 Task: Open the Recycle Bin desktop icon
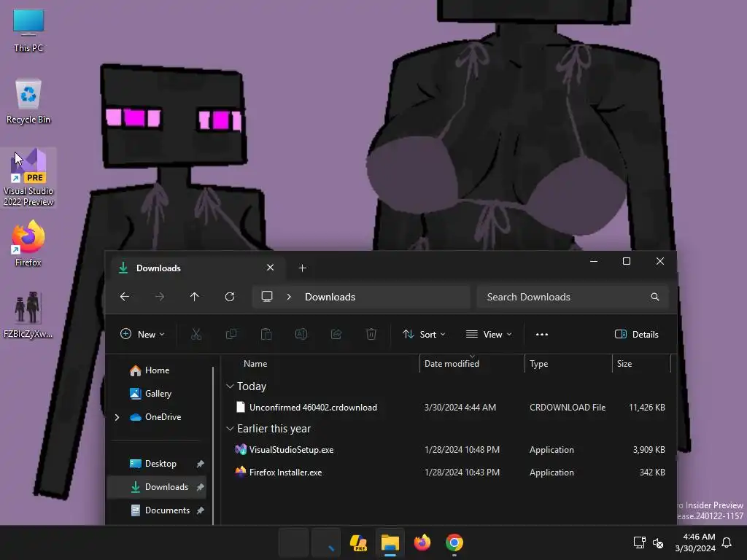point(28,101)
